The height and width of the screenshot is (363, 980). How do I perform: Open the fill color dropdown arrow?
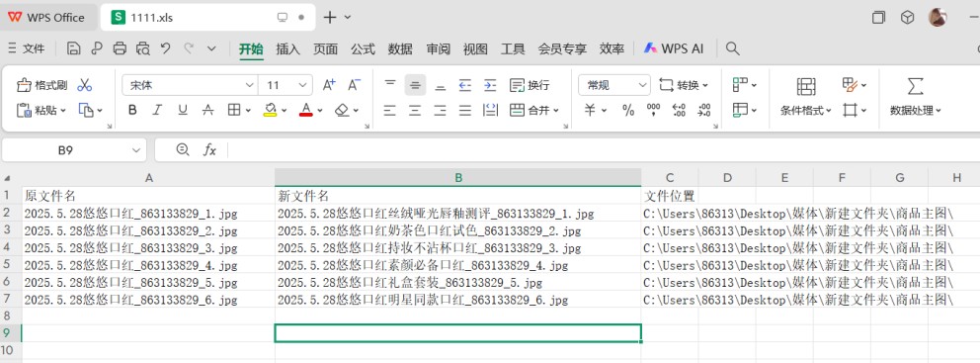(285, 111)
